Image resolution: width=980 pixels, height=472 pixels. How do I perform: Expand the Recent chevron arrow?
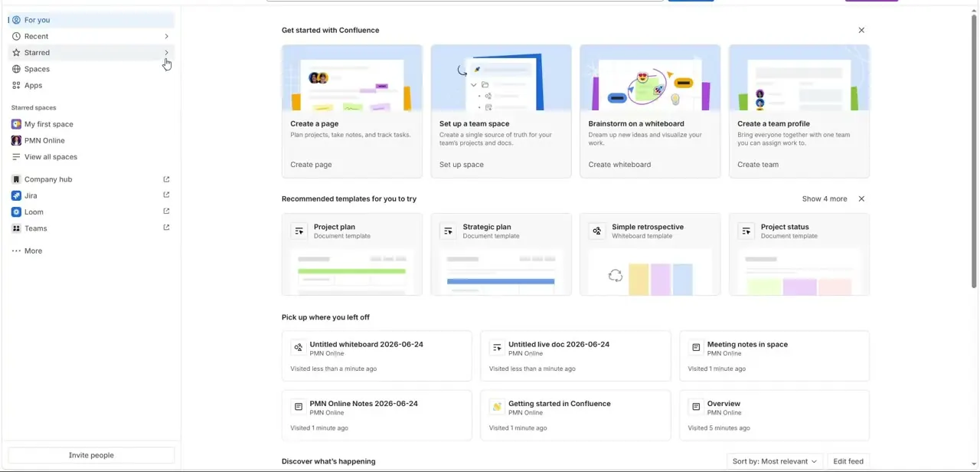pos(166,36)
